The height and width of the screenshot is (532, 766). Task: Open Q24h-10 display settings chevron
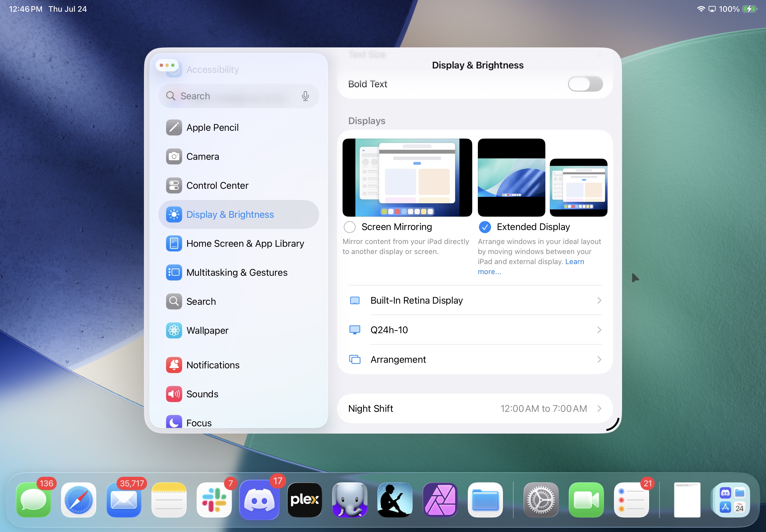coord(599,330)
